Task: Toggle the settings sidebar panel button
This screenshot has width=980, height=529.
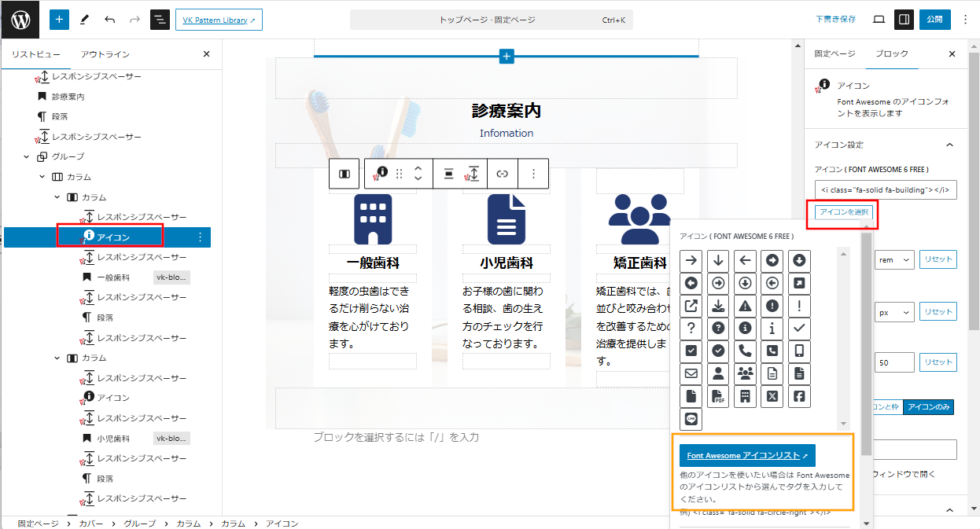Action: tap(904, 20)
